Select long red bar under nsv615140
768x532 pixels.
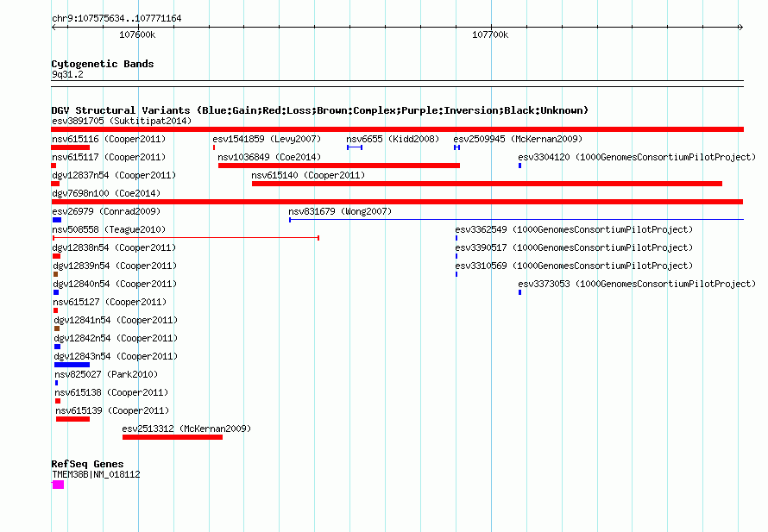[487, 184]
